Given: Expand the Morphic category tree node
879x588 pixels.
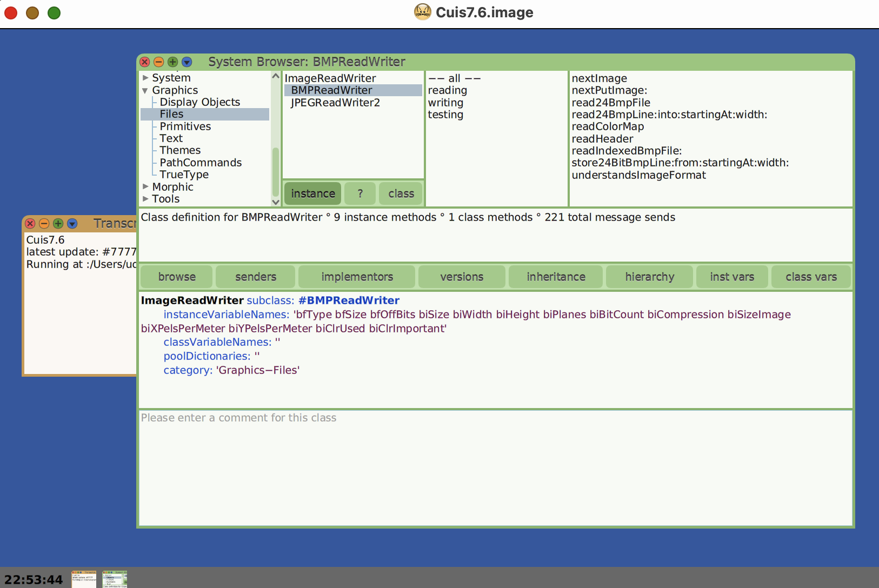Looking at the screenshot, I should click(145, 186).
